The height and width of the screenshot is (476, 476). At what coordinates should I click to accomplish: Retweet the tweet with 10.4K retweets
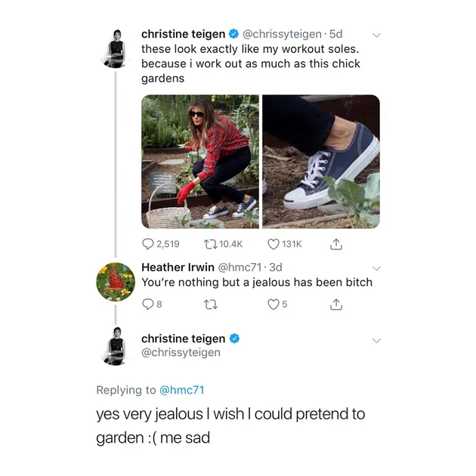pos(211,243)
